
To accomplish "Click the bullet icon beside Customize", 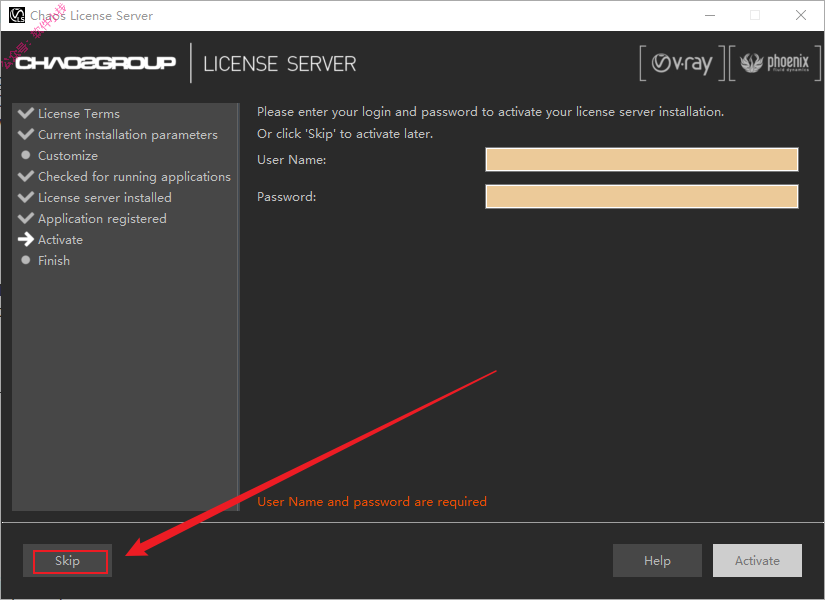I will 25,155.
